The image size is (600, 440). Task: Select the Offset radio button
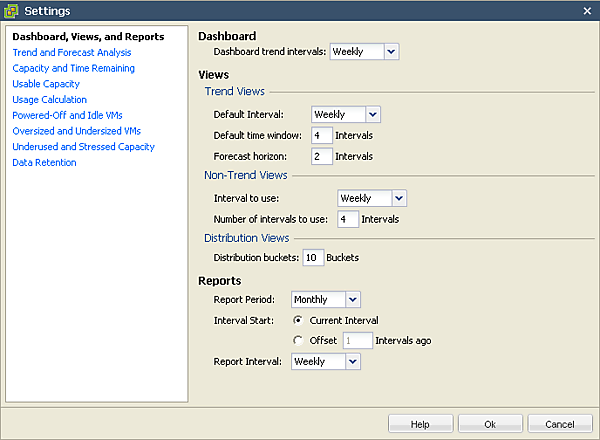click(298, 340)
